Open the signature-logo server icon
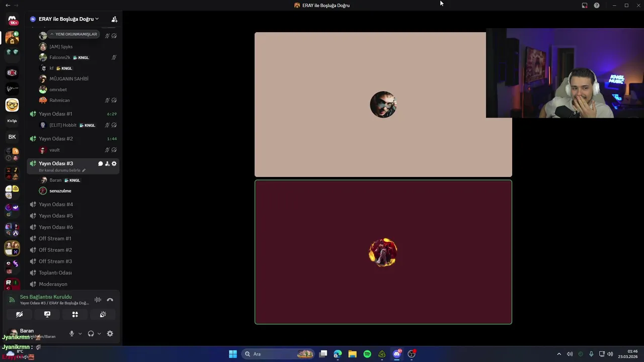This screenshot has height=362, width=644. (x=12, y=88)
